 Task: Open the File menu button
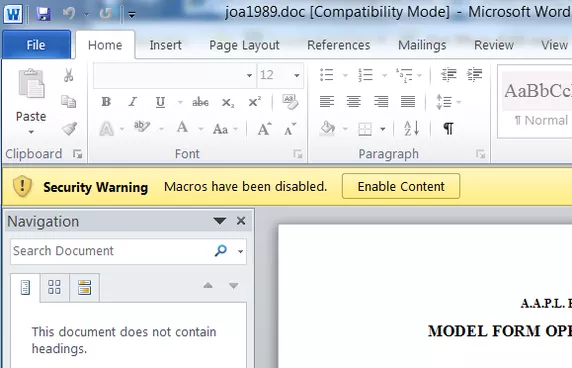[x=36, y=45]
